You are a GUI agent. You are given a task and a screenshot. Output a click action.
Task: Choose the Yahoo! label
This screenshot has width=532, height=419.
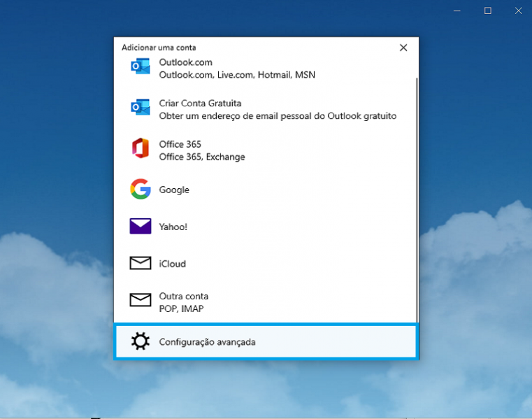(173, 227)
